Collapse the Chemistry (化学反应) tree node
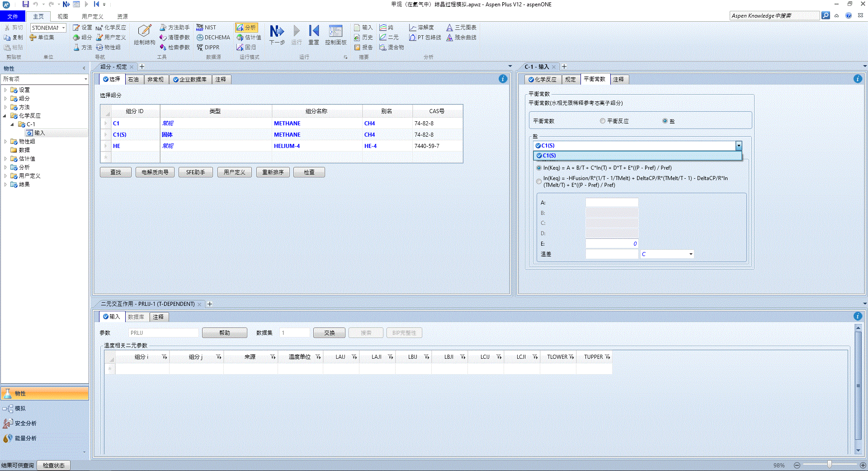The height and width of the screenshot is (471, 868). (x=5, y=116)
